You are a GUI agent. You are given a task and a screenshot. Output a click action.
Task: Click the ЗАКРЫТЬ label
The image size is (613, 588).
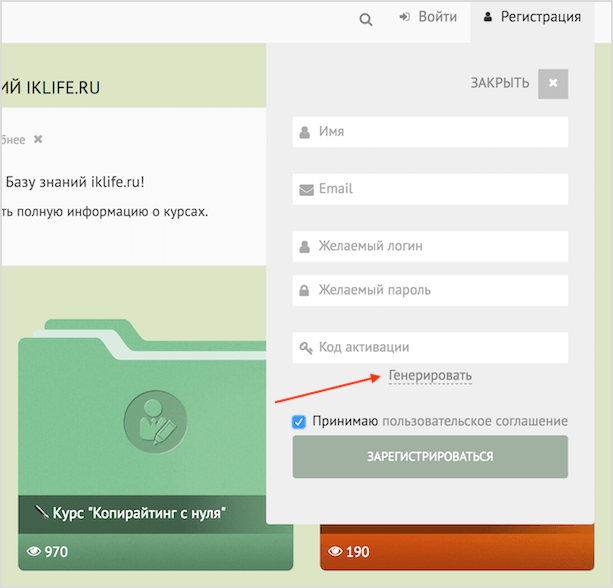500,83
